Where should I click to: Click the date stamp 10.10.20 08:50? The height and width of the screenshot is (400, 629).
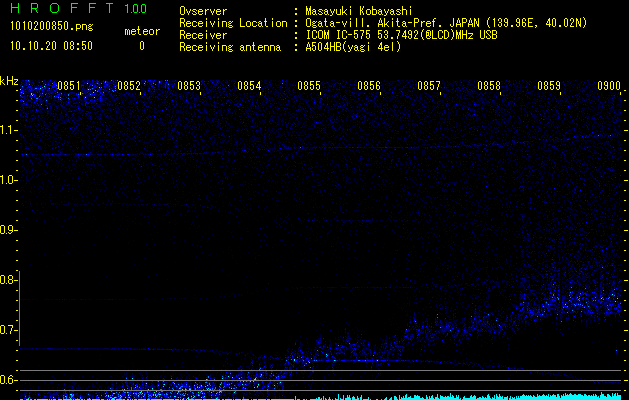click(51, 46)
